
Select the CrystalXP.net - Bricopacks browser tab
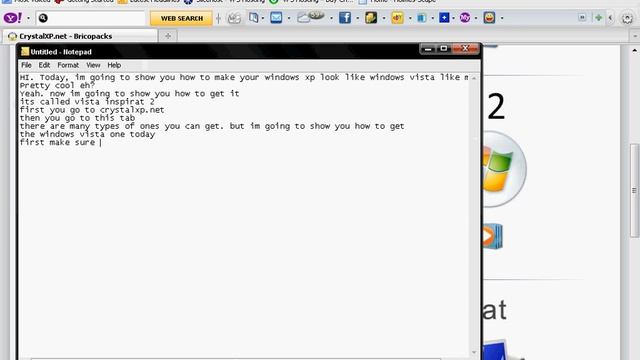(80, 36)
